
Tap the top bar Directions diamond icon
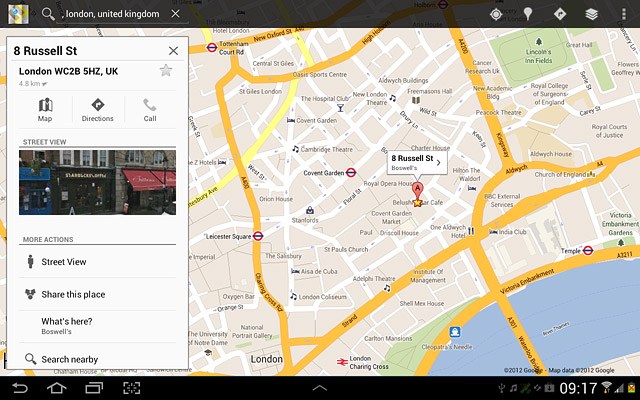559,14
